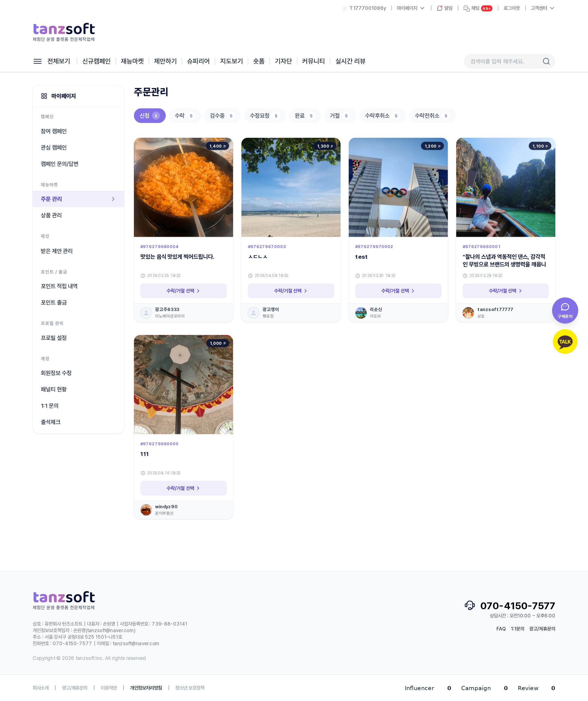Screen dimensions: 588x701
Task: Click the floating 구매문의 chat button
Action: (565, 310)
